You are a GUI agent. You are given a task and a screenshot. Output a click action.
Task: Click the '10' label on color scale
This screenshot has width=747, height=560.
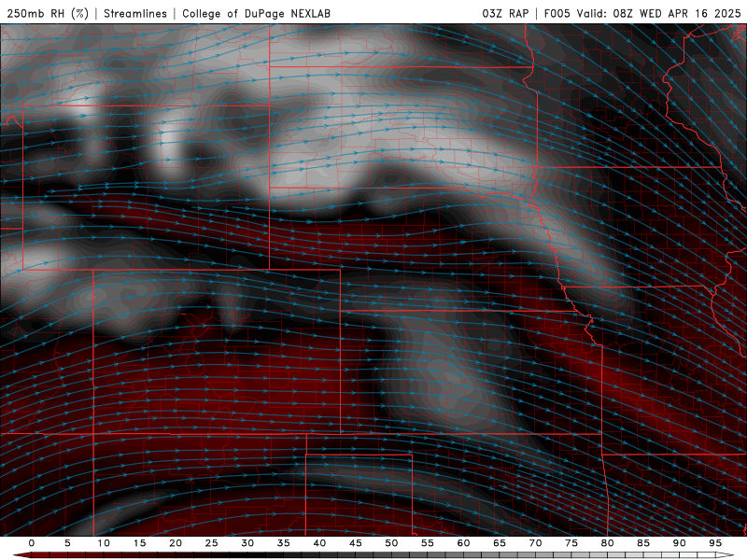(104, 543)
